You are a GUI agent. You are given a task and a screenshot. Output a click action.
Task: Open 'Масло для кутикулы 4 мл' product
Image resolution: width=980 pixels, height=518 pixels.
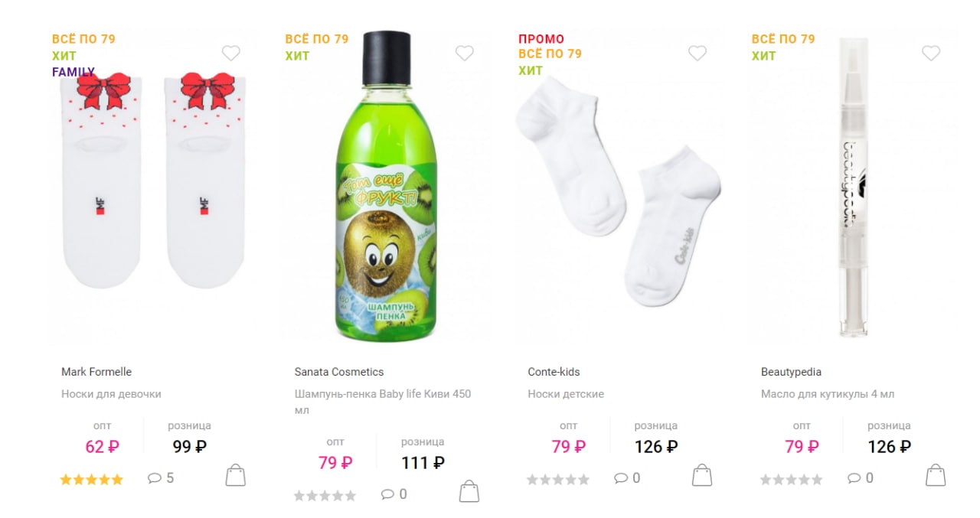[x=828, y=394]
